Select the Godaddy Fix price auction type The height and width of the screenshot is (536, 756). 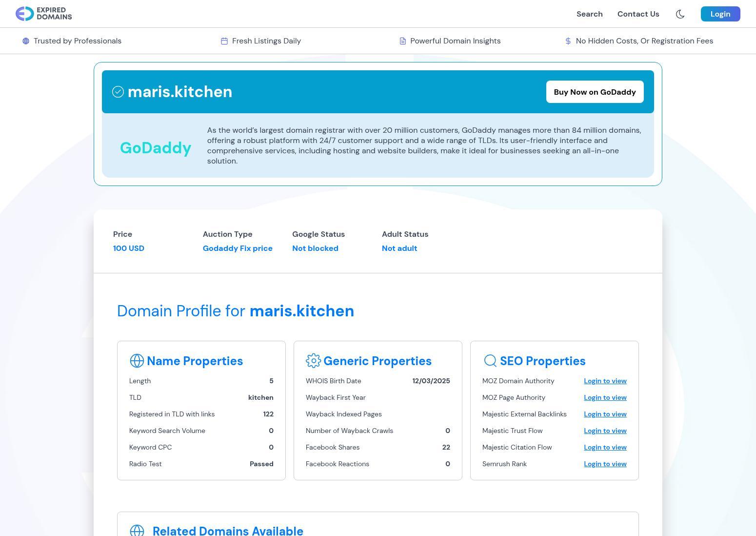pos(238,248)
